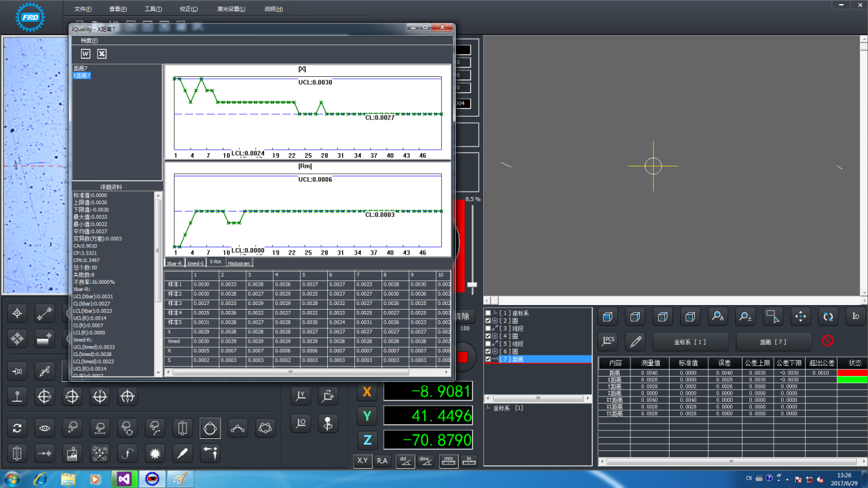Screen dimensions: 868x488
Task: Click the red prohibit circle icon
Action: coord(828,341)
